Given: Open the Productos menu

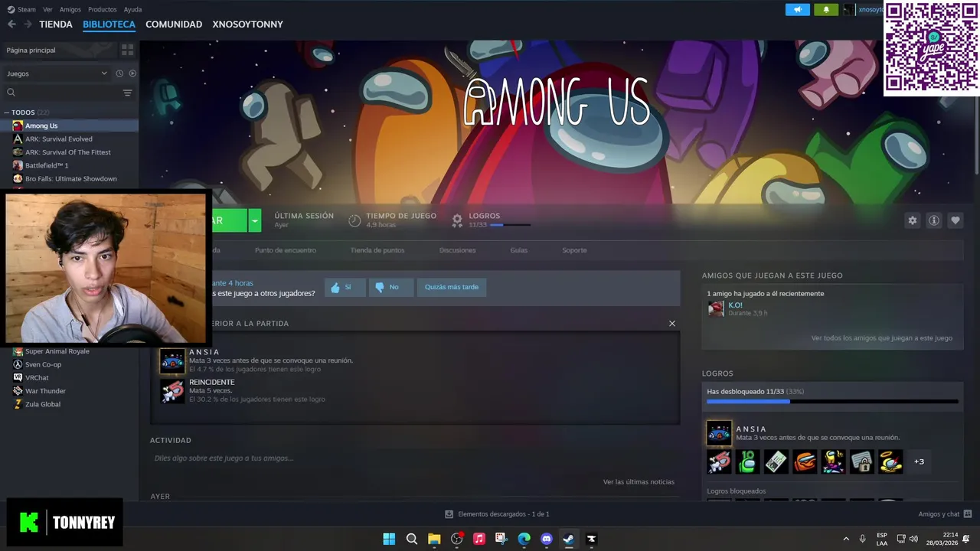Looking at the screenshot, I should pyautogui.click(x=103, y=9).
